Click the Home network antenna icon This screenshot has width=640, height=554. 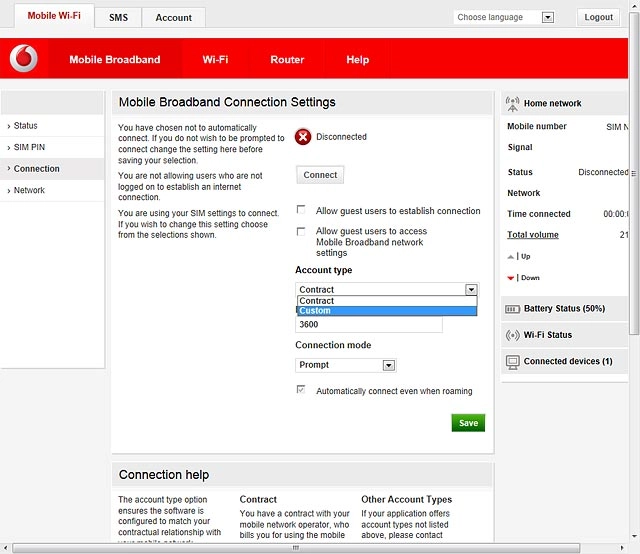512,104
